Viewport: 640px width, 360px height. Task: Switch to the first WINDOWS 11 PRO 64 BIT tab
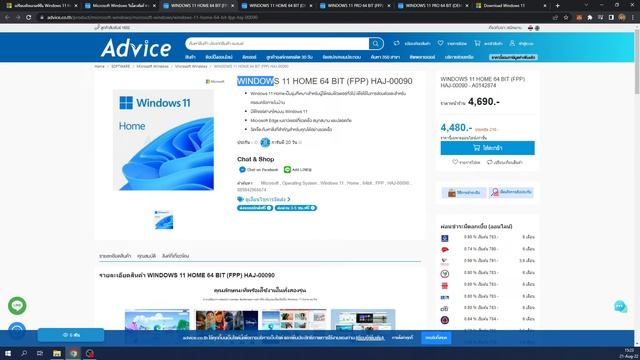pos(355,6)
